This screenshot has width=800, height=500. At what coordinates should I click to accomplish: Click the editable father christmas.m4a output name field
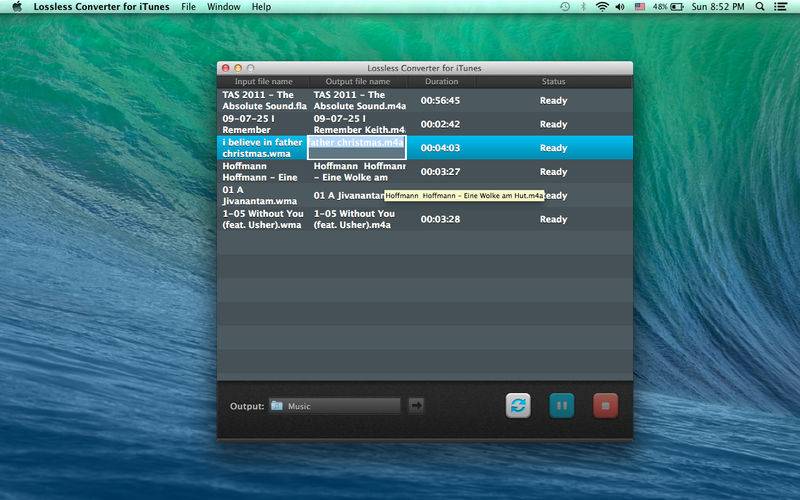pyautogui.click(x=357, y=148)
